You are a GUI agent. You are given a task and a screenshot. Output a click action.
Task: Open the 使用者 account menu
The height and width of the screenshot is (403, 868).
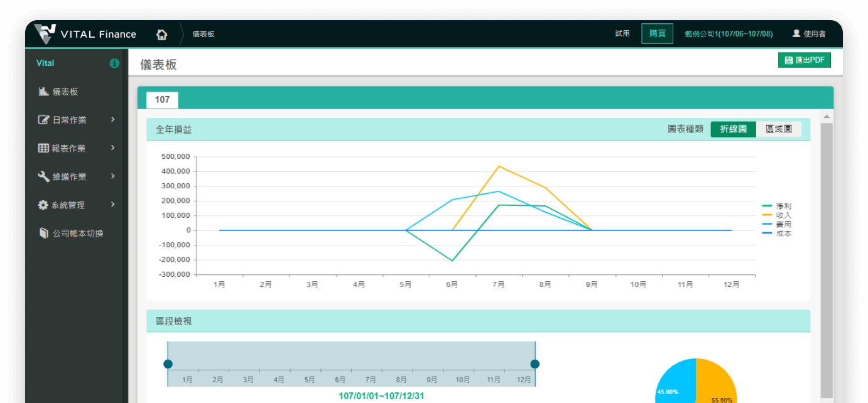pyautogui.click(x=809, y=34)
